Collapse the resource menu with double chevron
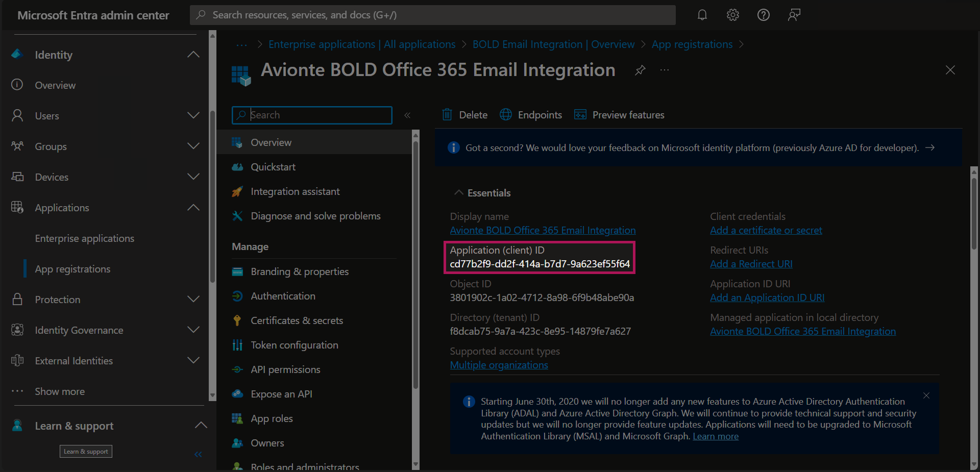This screenshot has height=472, width=980. click(407, 115)
